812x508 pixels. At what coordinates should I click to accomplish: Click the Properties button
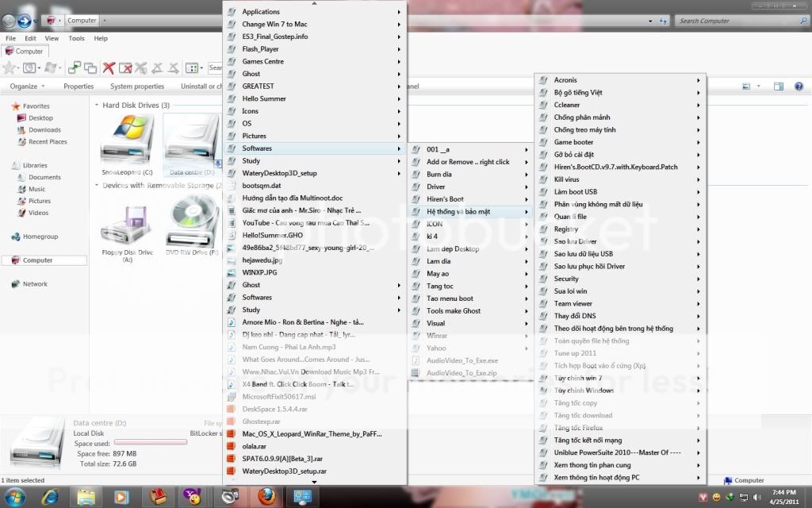[79, 86]
